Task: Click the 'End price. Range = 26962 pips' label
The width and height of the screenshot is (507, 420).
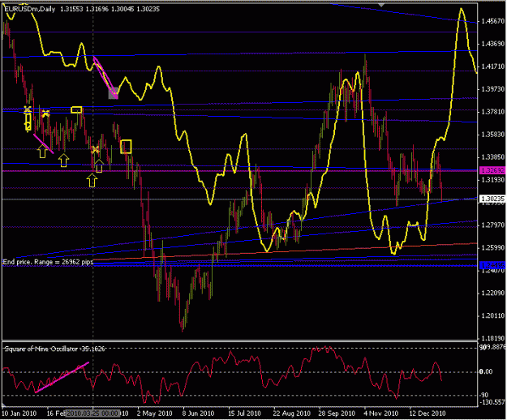Action: pyautogui.click(x=48, y=262)
